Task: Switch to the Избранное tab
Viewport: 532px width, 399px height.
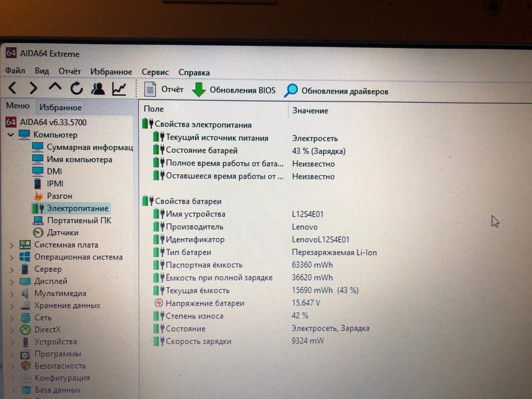Action: tap(60, 107)
